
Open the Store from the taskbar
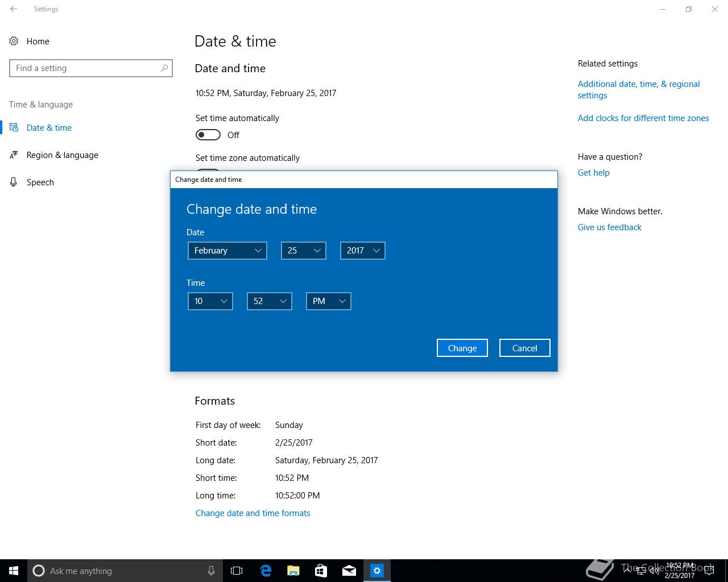[x=321, y=571]
